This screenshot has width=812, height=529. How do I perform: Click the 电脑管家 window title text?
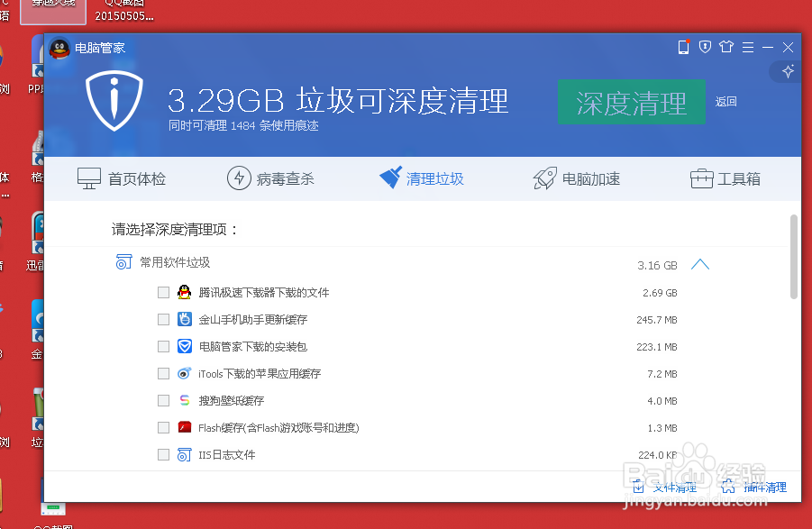point(100,48)
